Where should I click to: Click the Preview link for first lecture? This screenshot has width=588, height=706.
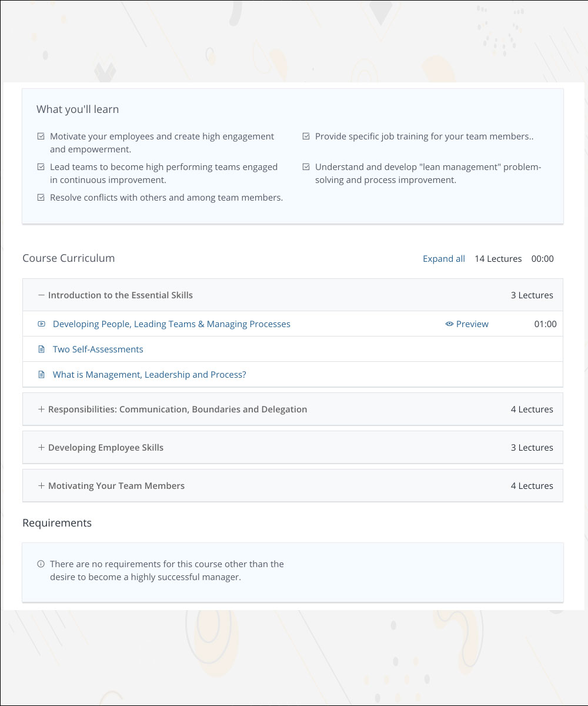(472, 324)
